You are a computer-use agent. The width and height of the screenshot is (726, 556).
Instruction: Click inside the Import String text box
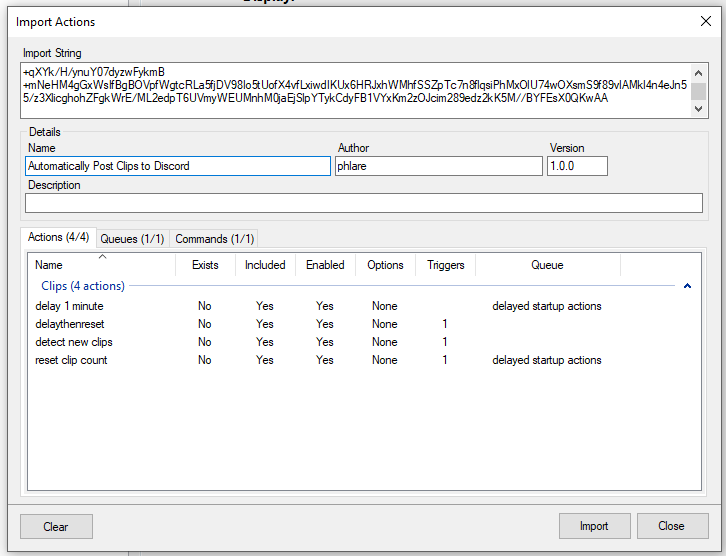356,90
